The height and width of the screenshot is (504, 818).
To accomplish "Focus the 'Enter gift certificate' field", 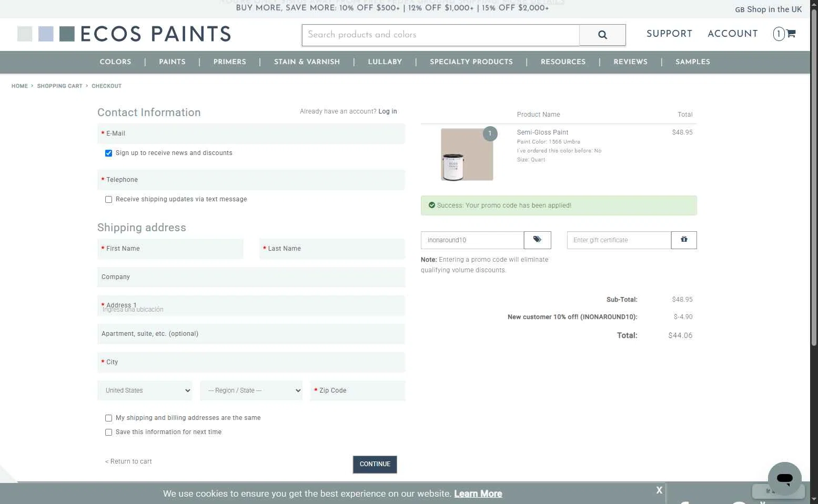I will point(619,240).
